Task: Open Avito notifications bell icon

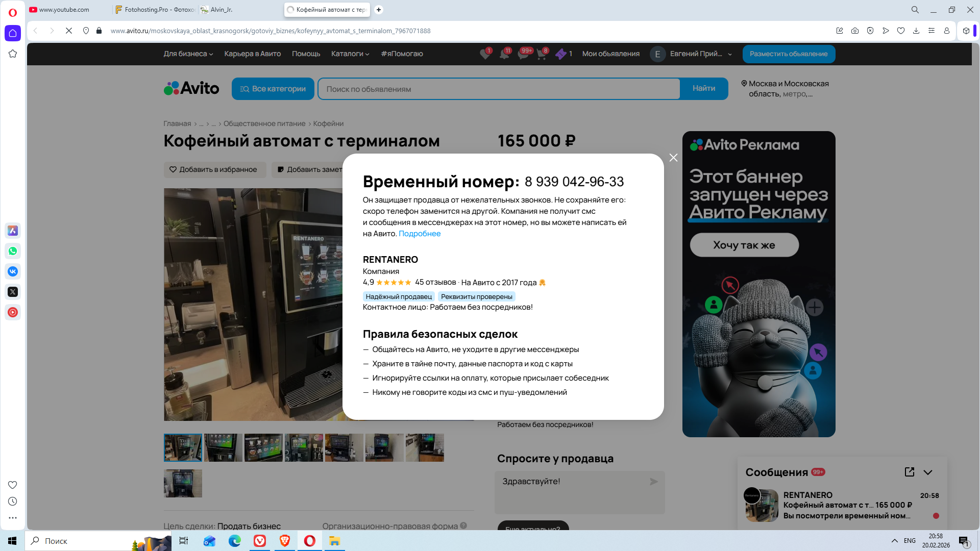Action: (x=504, y=54)
